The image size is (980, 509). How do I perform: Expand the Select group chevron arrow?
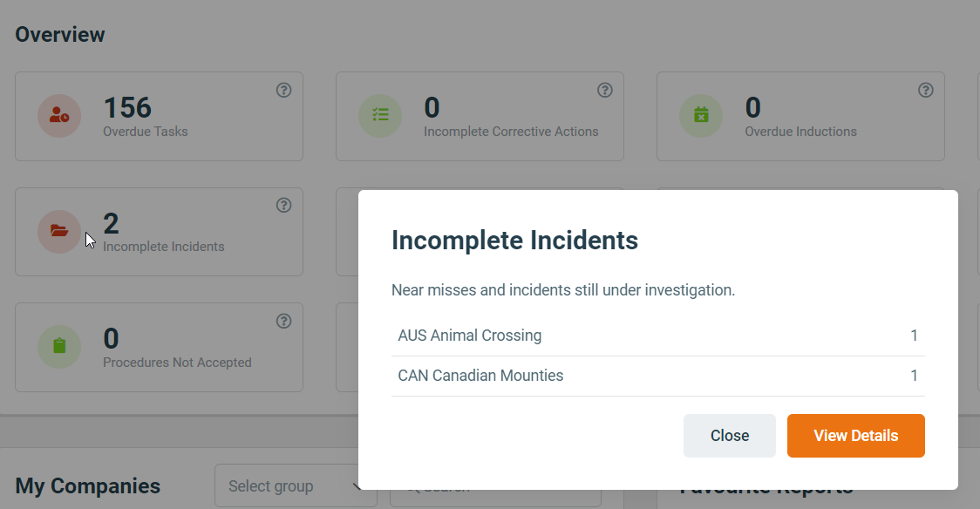coord(356,485)
